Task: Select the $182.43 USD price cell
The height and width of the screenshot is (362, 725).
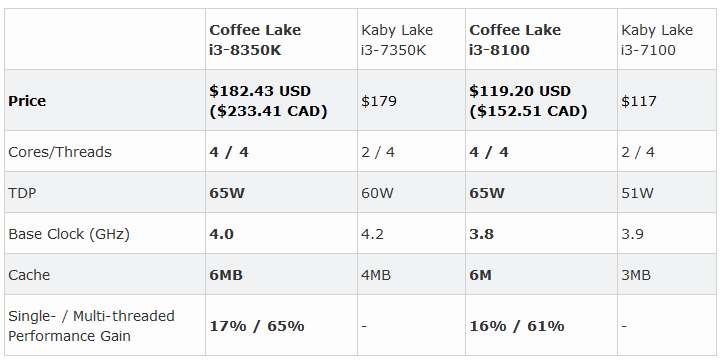Action: (x=282, y=100)
